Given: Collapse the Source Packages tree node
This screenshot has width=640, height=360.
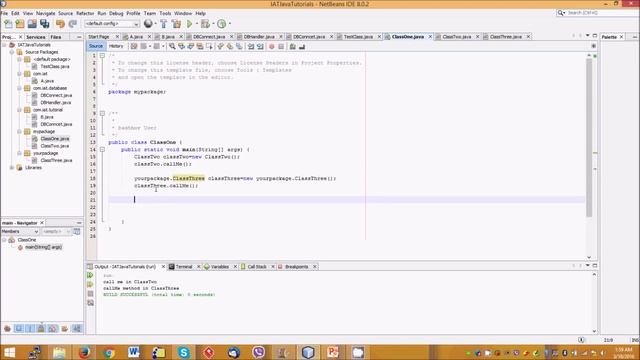Looking at the screenshot, I should pos(12,52).
